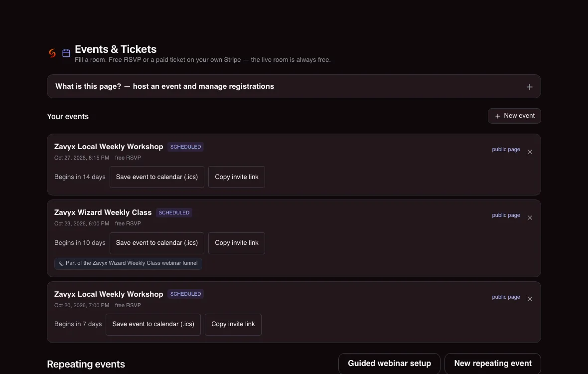Screen dimensions: 588x374
Task: Click the 'Begins in 14 days' text
Action: 80,177
